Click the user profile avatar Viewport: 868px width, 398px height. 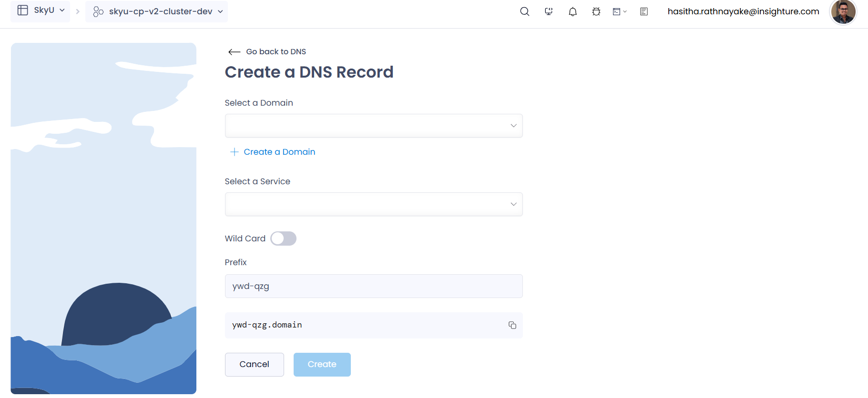(x=843, y=12)
